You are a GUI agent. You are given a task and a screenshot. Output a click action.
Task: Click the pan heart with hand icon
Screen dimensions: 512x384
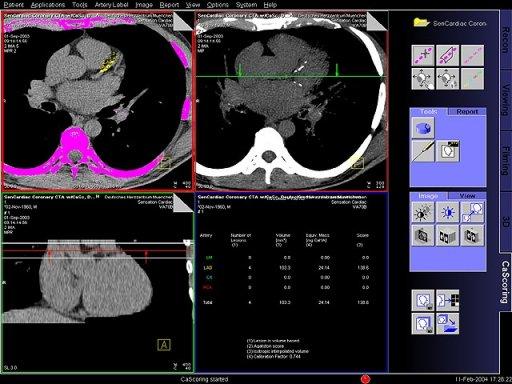coord(423,79)
